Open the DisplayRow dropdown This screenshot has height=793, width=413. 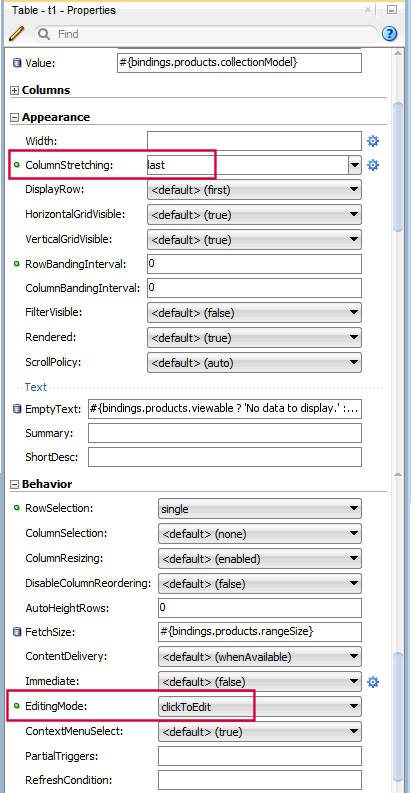(x=254, y=190)
